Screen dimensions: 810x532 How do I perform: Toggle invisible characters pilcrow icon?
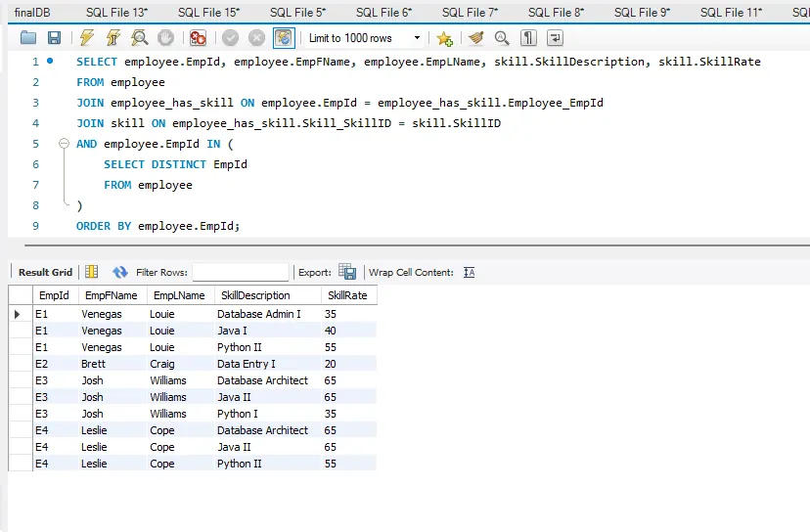[528, 38]
